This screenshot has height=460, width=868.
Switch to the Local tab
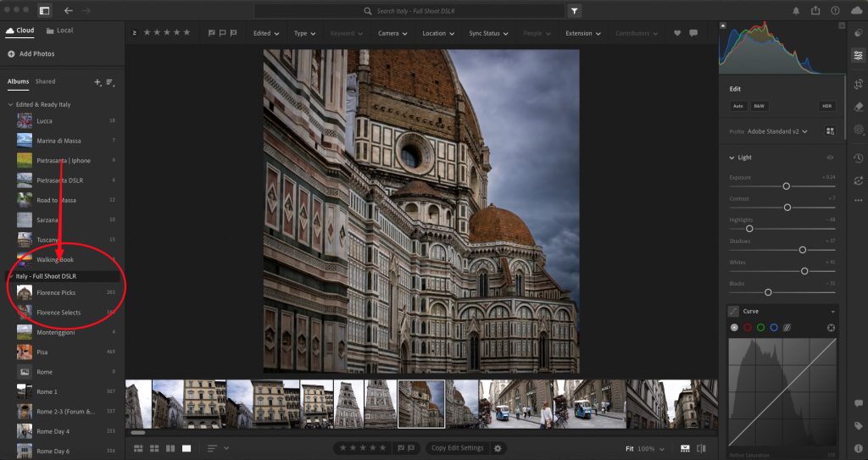tap(59, 30)
